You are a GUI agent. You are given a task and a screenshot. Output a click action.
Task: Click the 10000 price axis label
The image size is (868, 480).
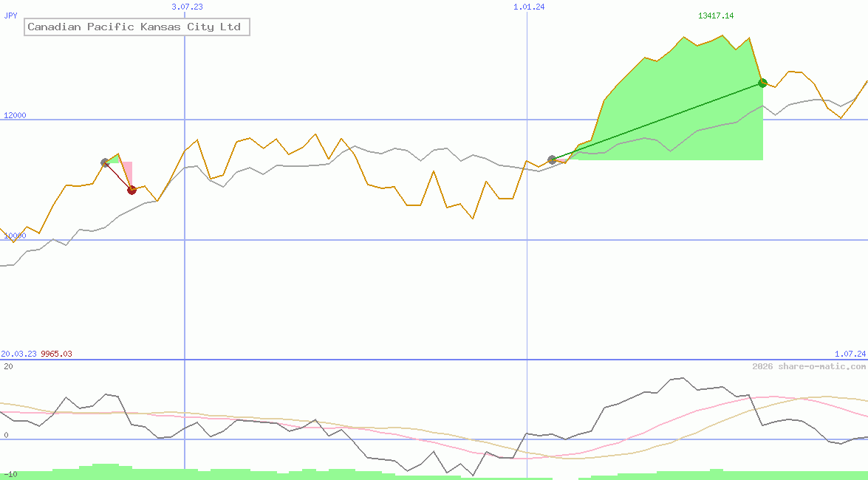15,236
